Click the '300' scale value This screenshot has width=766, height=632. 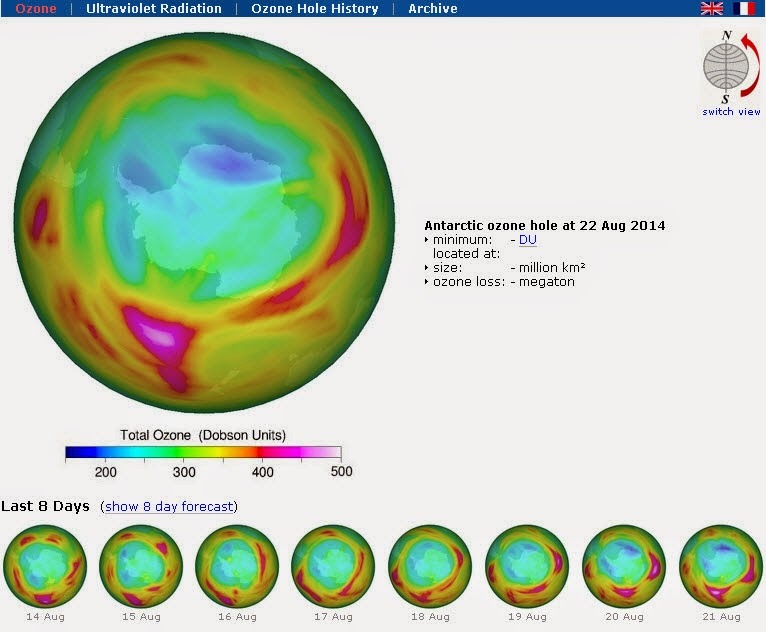tap(184, 472)
